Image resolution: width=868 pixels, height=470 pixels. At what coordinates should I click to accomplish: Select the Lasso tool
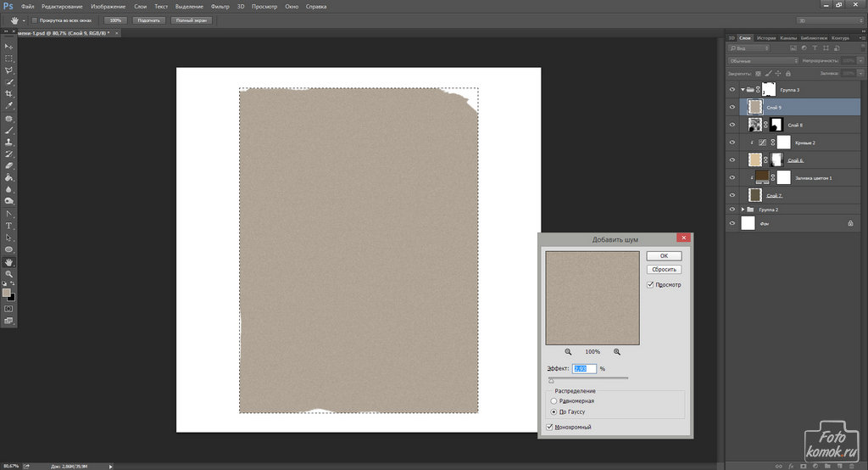[x=9, y=70]
